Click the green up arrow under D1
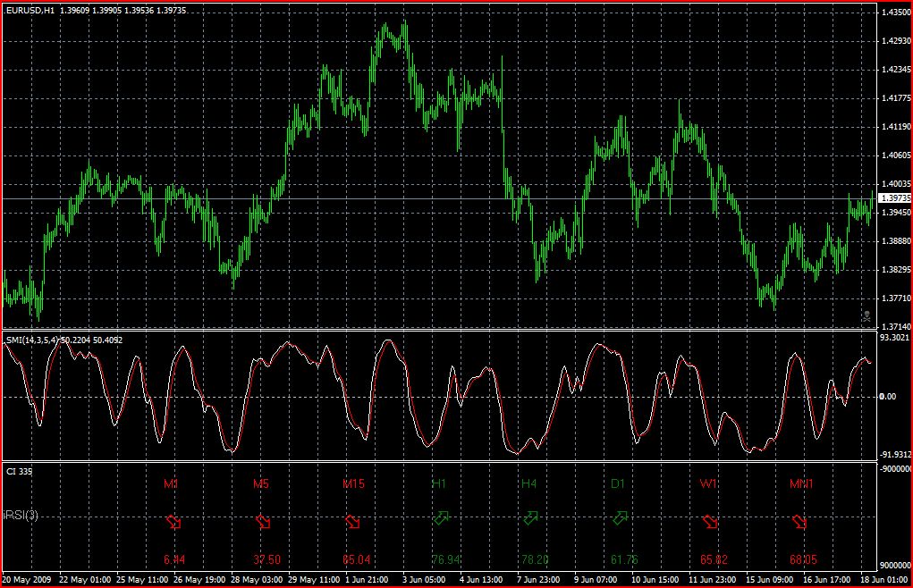The width and height of the screenshot is (913, 588). tap(621, 517)
